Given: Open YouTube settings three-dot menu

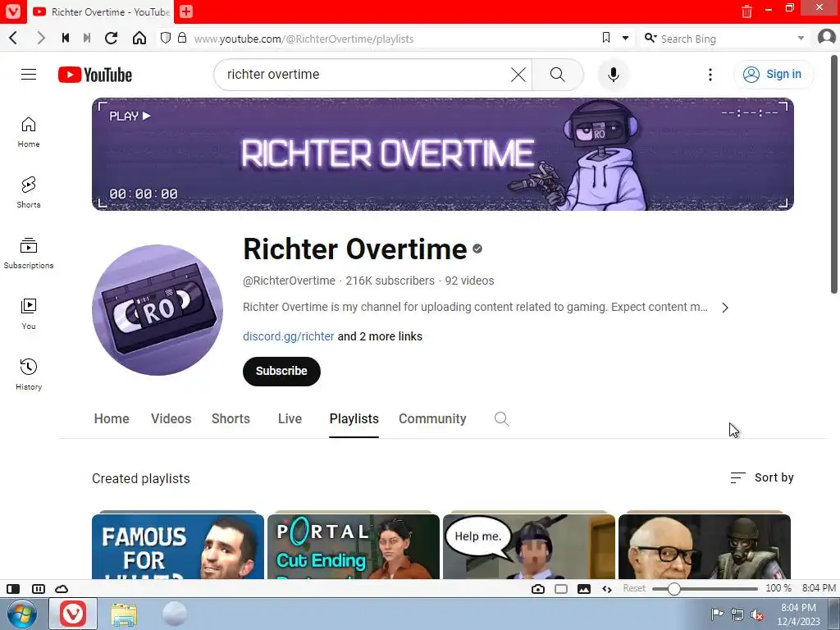Looking at the screenshot, I should 710,75.
